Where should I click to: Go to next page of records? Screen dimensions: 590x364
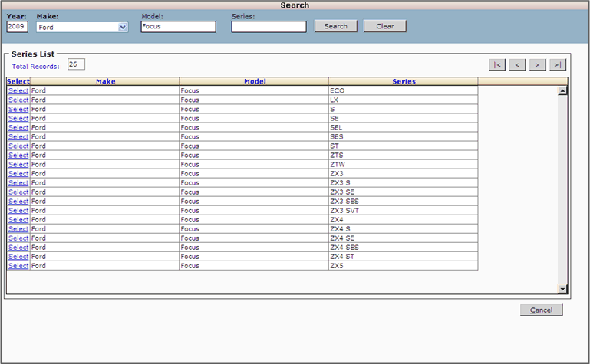pyautogui.click(x=537, y=64)
